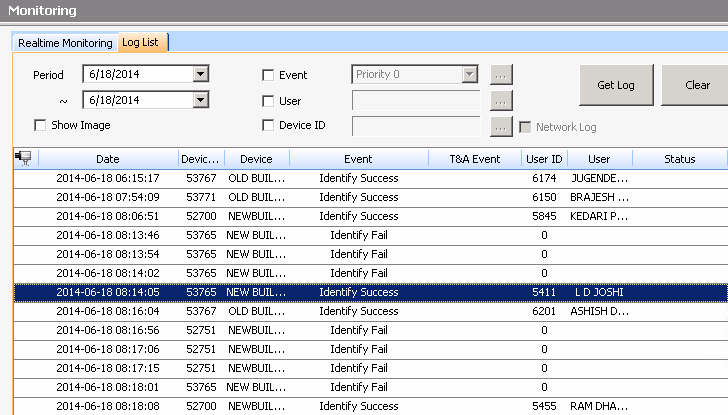Click browse button next to User field
Image resolution: width=728 pixels, height=415 pixels.
point(502,100)
